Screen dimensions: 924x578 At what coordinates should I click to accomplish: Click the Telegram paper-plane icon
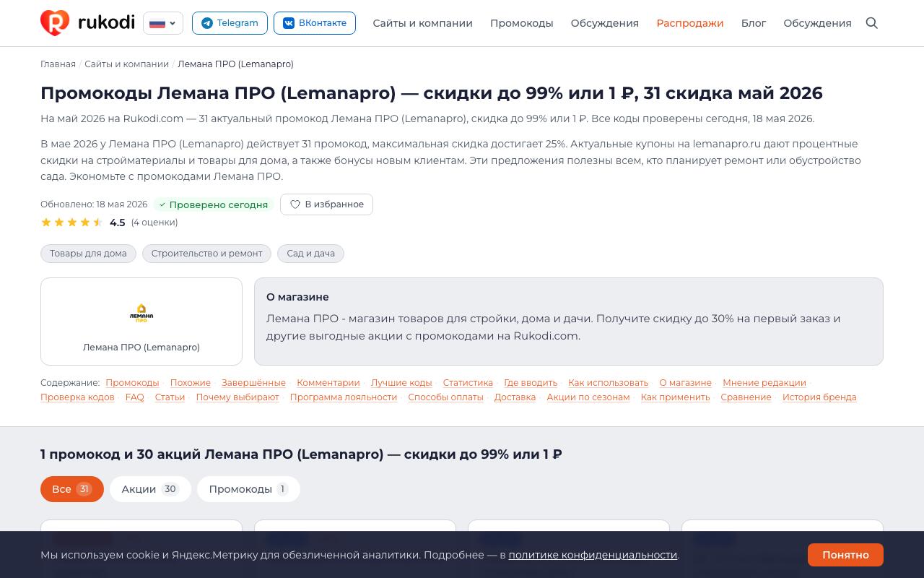(207, 23)
